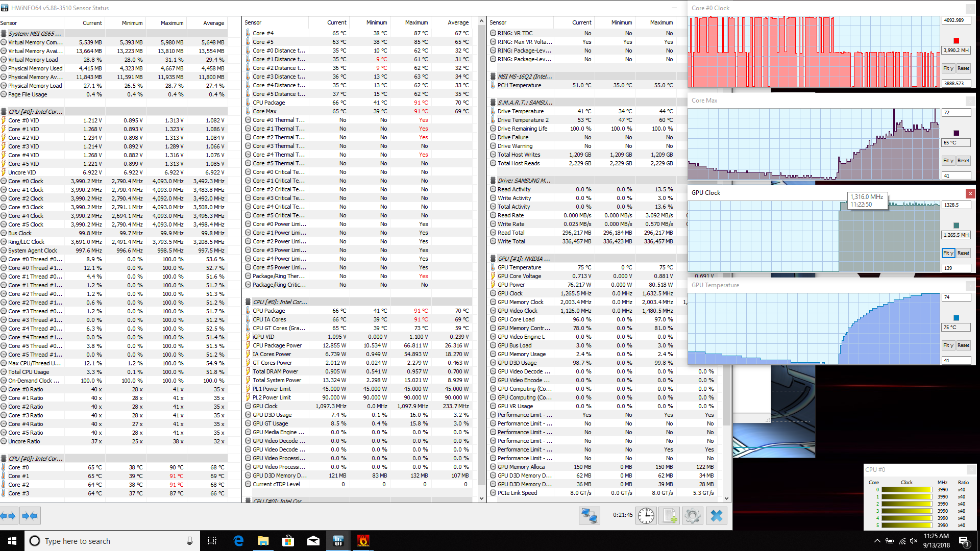Toggle Fit y in GPU Temperature graph
Viewport: 980px width, 551px height.
click(x=948, y=345)
